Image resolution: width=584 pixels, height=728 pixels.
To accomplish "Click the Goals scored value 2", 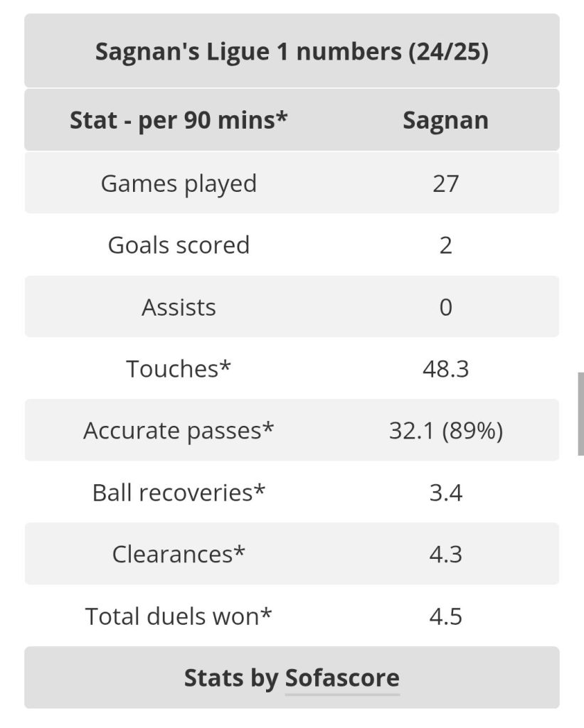I will [445, 245].
